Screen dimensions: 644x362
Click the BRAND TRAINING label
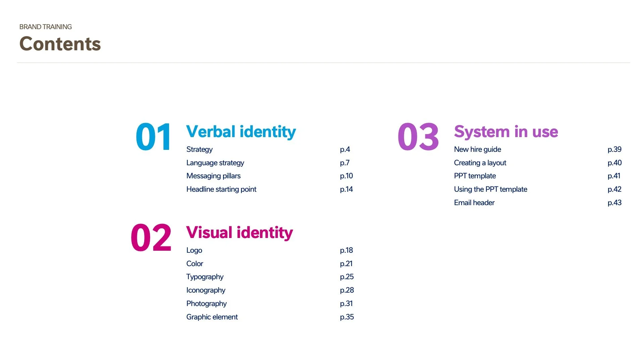click(46, 27)
